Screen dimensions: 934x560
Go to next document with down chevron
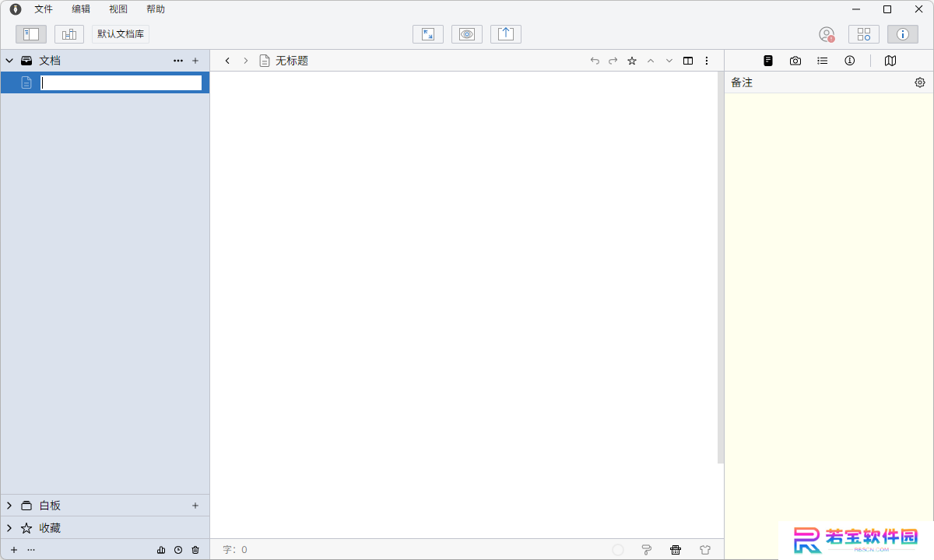[x=669, y=61]
